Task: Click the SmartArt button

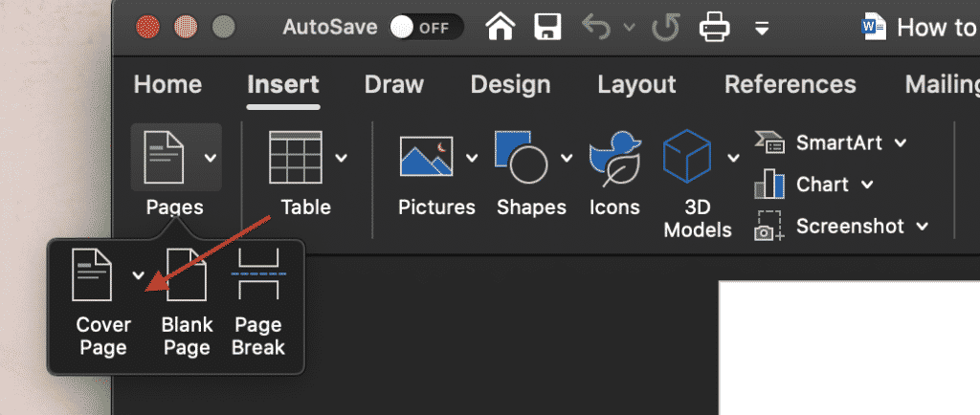Action: 831,143
